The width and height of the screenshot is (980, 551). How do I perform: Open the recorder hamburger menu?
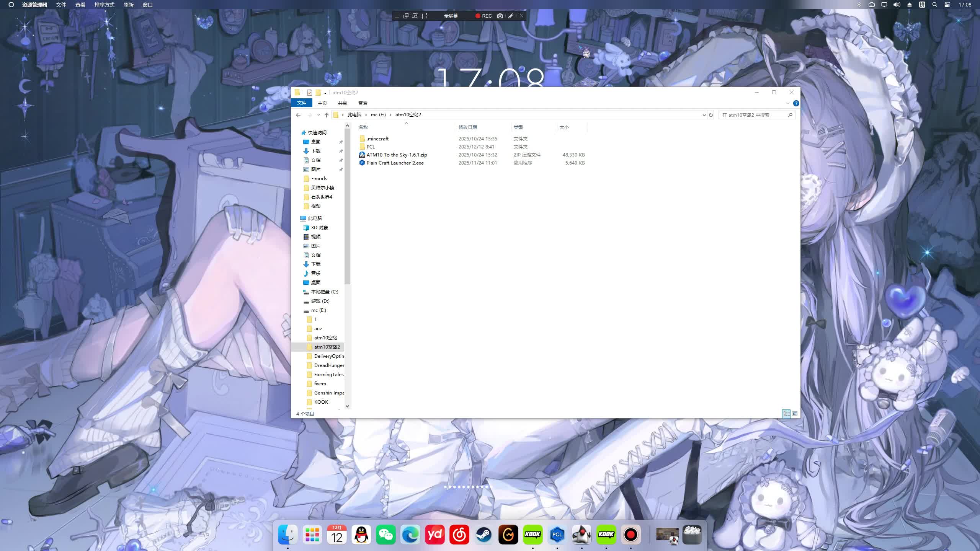pyautogui.click(x=397, y=16)
